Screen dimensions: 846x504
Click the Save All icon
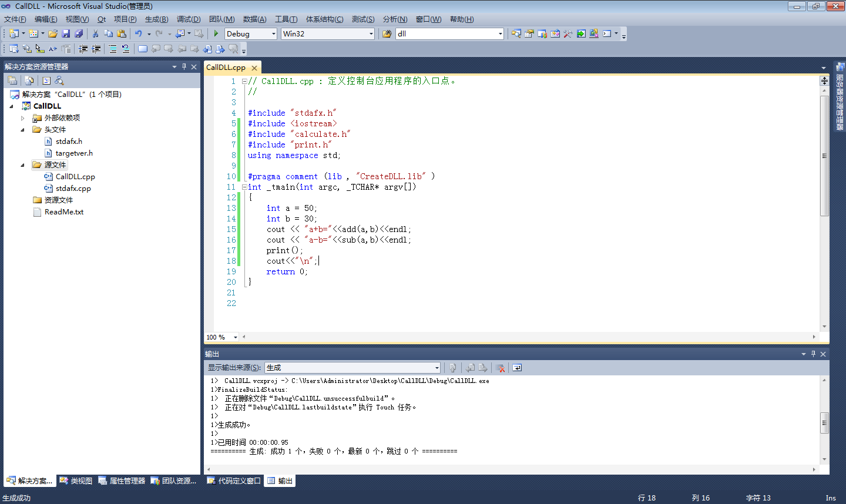pos(79,33)
